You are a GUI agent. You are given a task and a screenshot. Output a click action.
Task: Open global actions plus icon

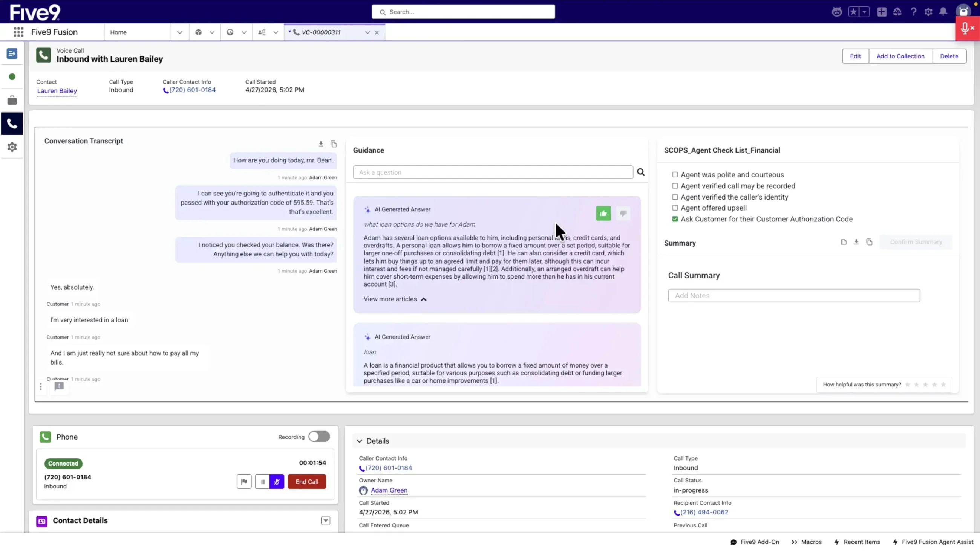882,12
